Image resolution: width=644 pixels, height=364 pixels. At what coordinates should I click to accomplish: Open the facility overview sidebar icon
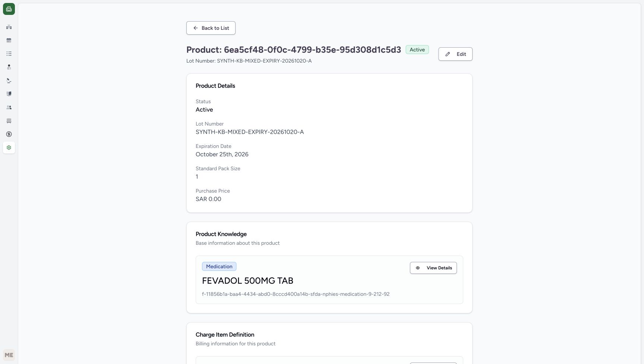coord(9,27)
